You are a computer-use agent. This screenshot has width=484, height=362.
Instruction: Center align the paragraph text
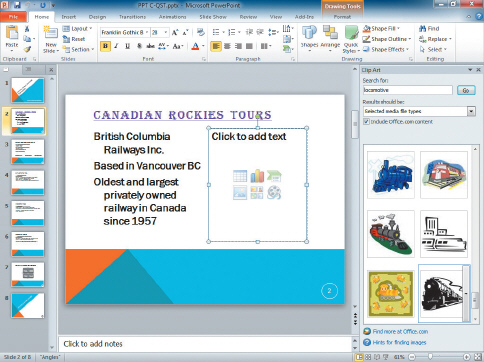227,46
